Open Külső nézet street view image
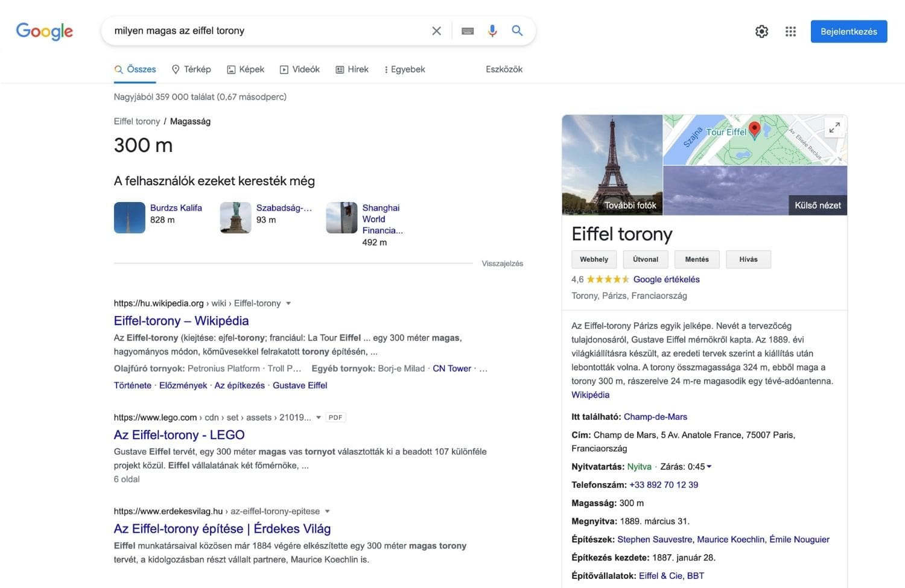The image size is (905, 588). [755, 191]
